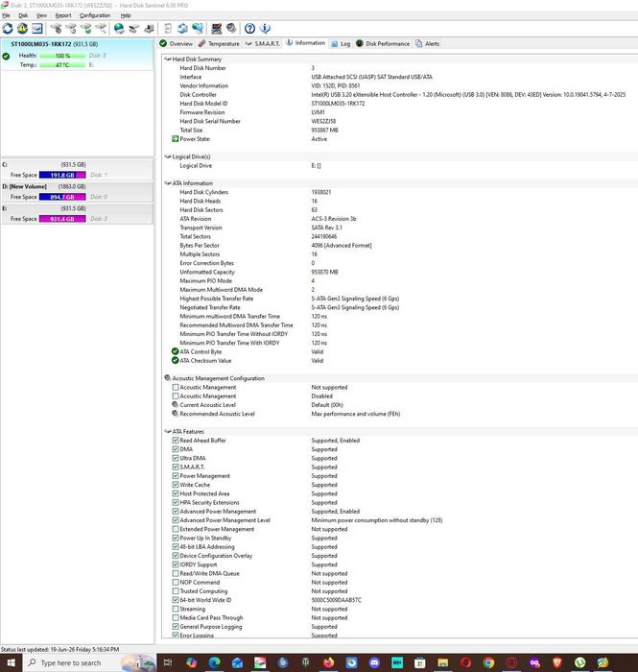Switch to the Temperature tab
Screen dimensions: 638x672
[219, 44]
